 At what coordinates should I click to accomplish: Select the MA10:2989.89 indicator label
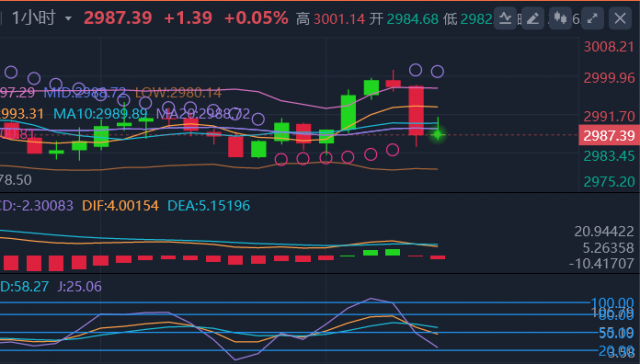pyautogui.click(x=100, y=114)
